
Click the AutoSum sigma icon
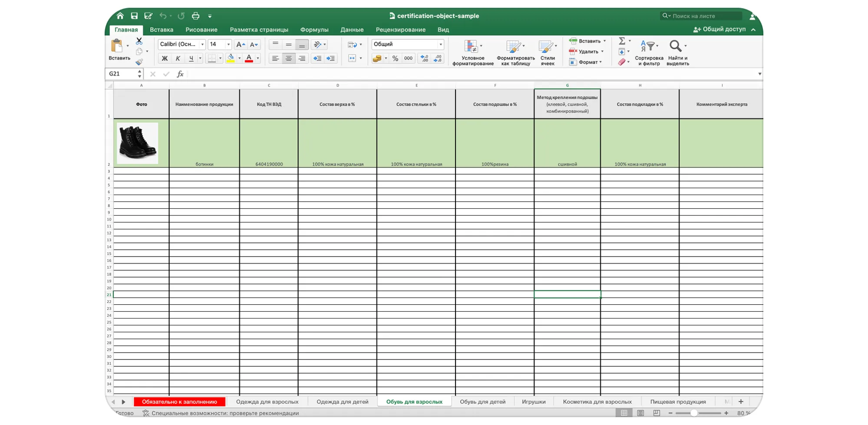pos(622,41)
